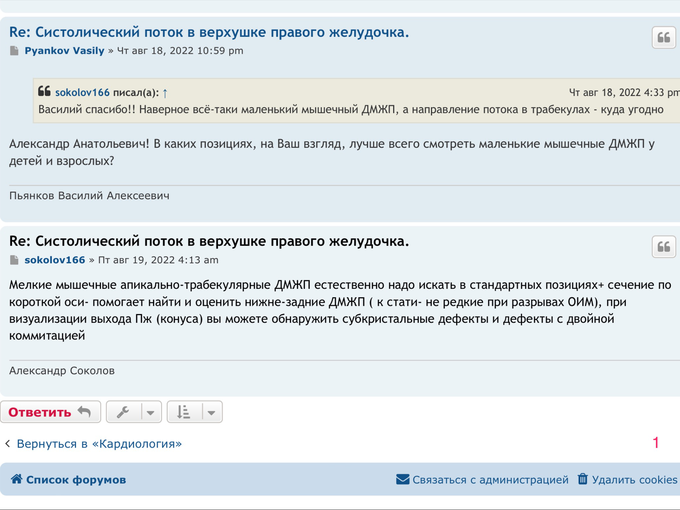The width and height of the screenshot is (680, 510).
Task: Click home icon next to Список форумов
Action: click(x=16, y=479)
